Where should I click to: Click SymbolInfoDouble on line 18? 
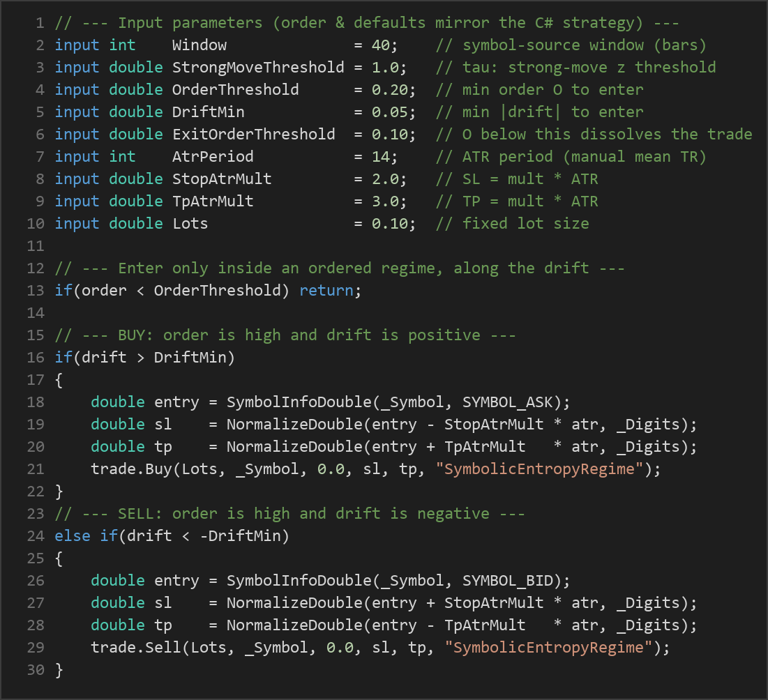point(299,402)
